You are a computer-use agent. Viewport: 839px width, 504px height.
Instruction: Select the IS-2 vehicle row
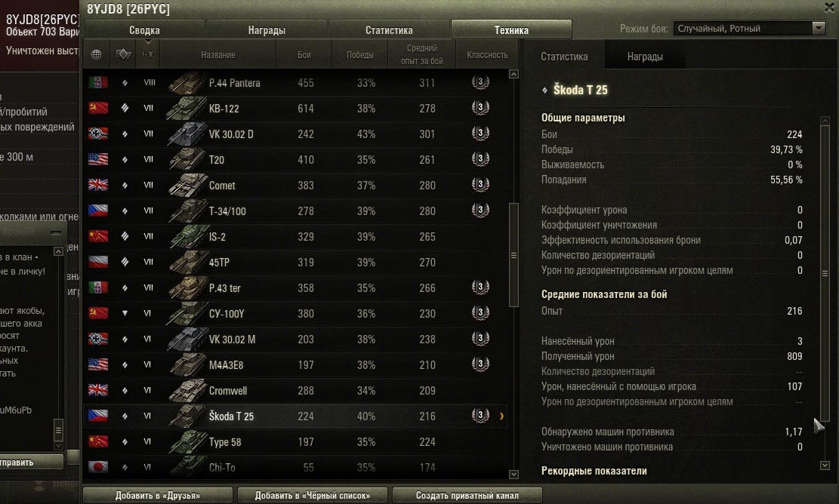297,236
